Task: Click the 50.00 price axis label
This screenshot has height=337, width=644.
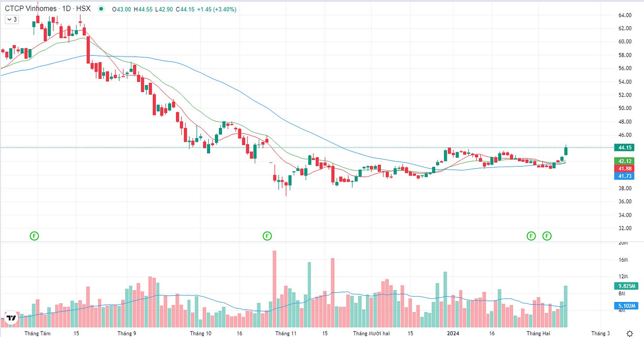Action: click(x=624, y=108)
